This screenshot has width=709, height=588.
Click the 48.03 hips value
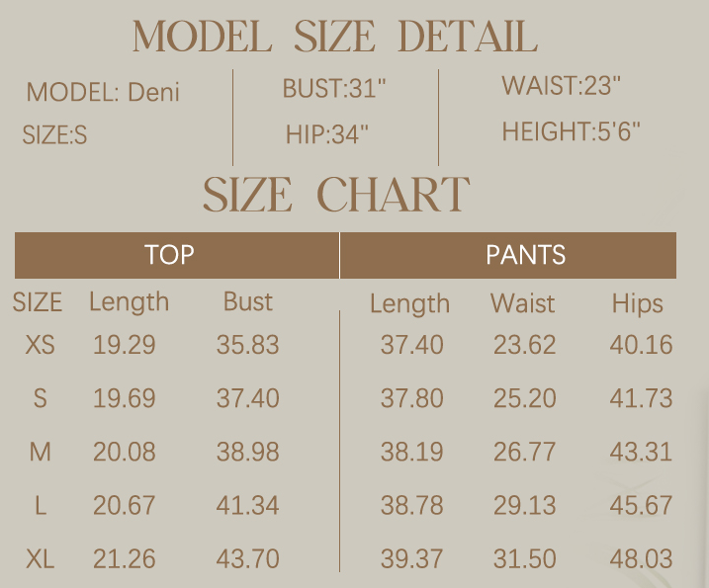(641, 558)
